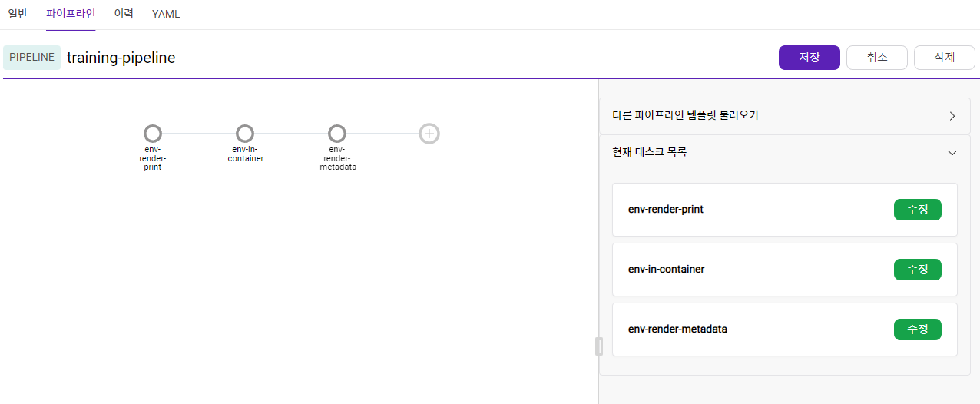
Task: Click the env-render-print label under its node
Action: coord(153,158)
